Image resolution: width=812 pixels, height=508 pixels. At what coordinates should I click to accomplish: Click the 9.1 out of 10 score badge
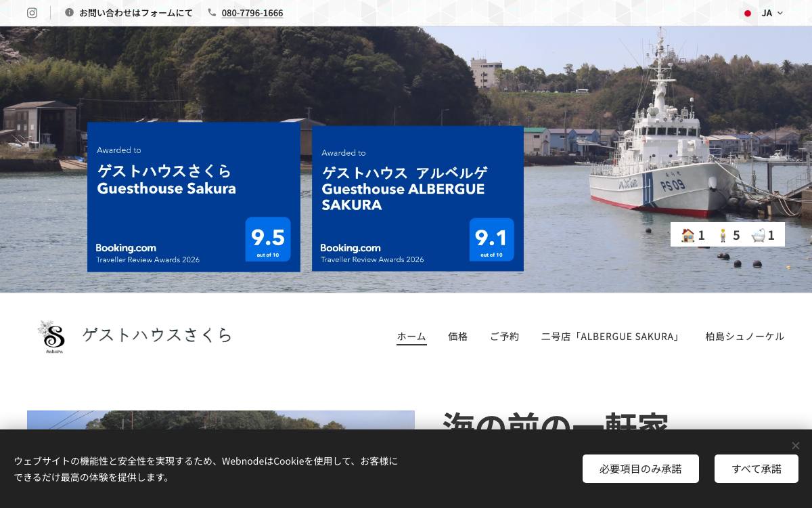click(492, 239)
